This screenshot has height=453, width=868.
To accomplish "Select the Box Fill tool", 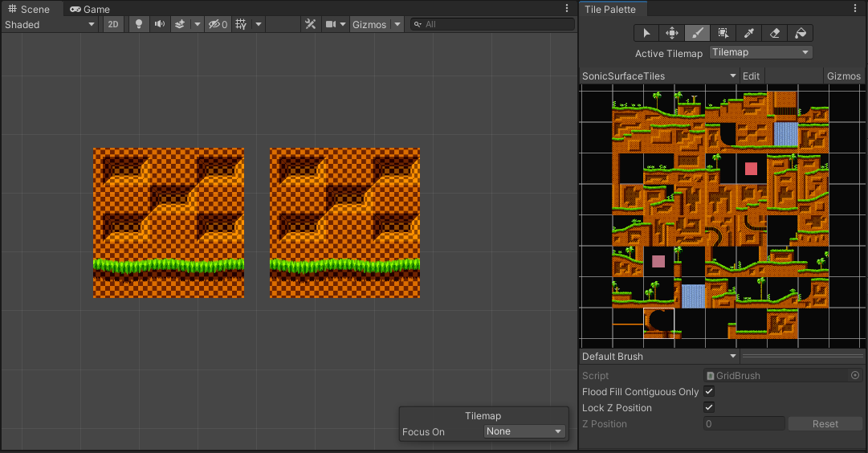I will 723,33.
